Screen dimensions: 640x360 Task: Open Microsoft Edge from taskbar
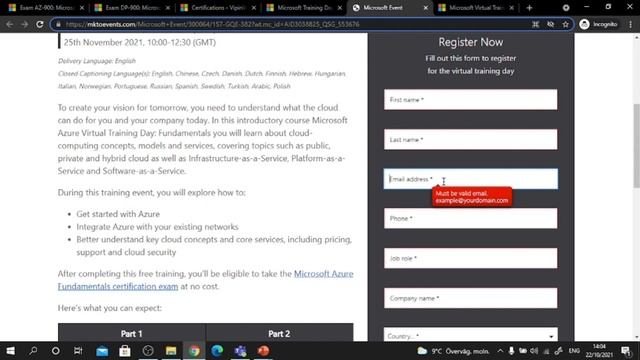coord(217,351)
